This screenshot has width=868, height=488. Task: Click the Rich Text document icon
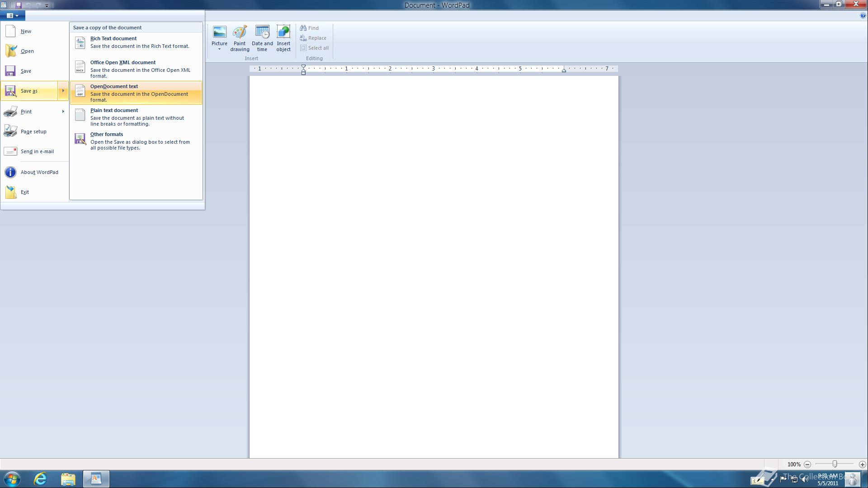point(80,42)
